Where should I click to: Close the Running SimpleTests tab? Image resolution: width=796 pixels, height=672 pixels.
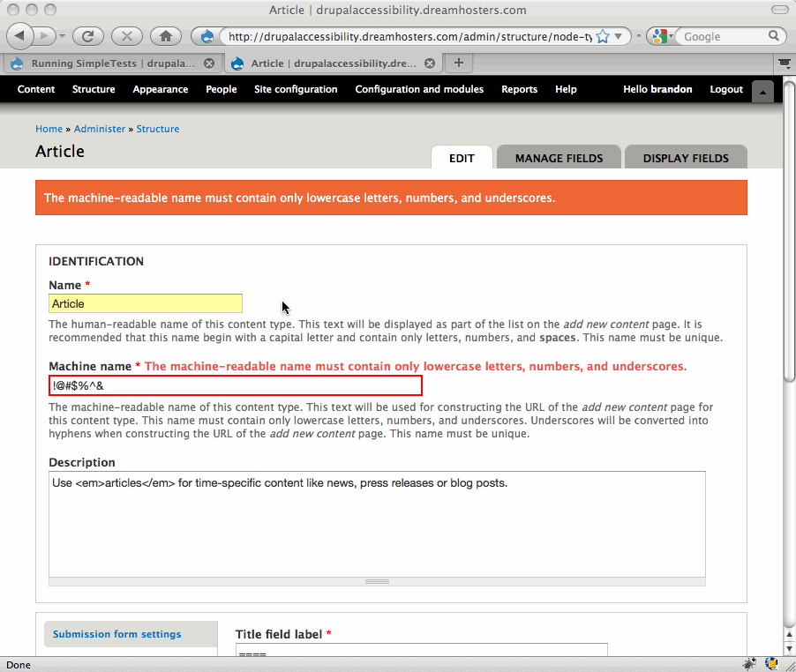pyautogui.click(x=209, y=63)
